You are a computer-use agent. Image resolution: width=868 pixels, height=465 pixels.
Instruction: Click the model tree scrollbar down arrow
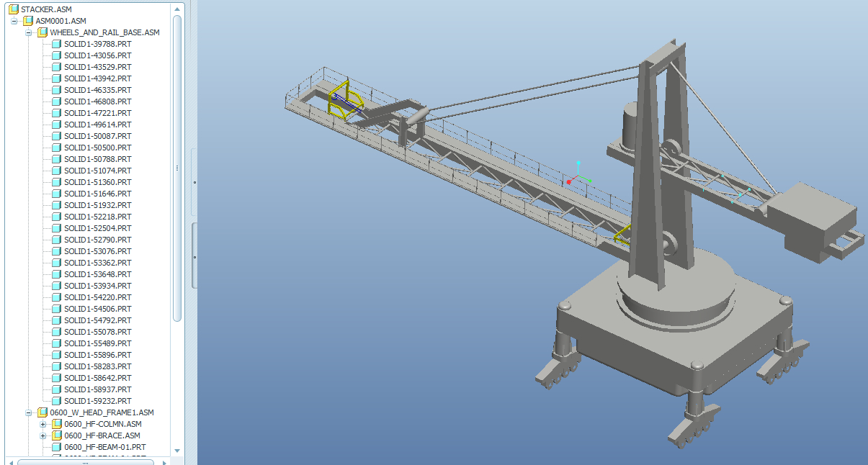(x=177, y=451)
